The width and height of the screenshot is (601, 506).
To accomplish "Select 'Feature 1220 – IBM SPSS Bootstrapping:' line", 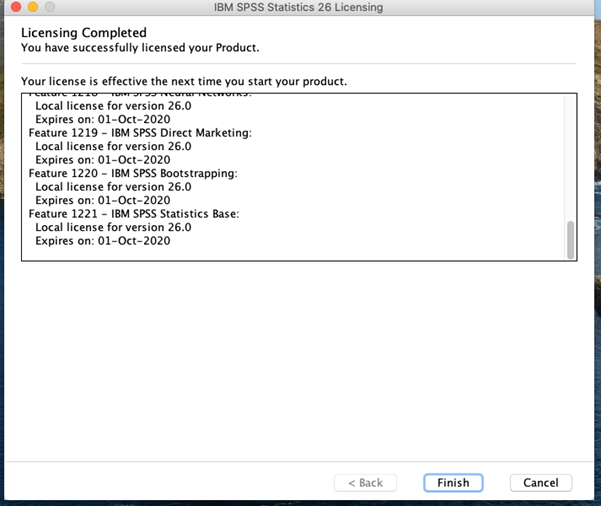I will coord(133,173).
